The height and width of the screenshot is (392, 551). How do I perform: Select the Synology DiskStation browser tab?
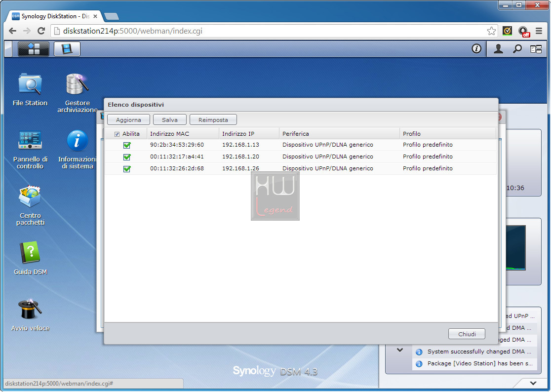(x=54, y=16)
